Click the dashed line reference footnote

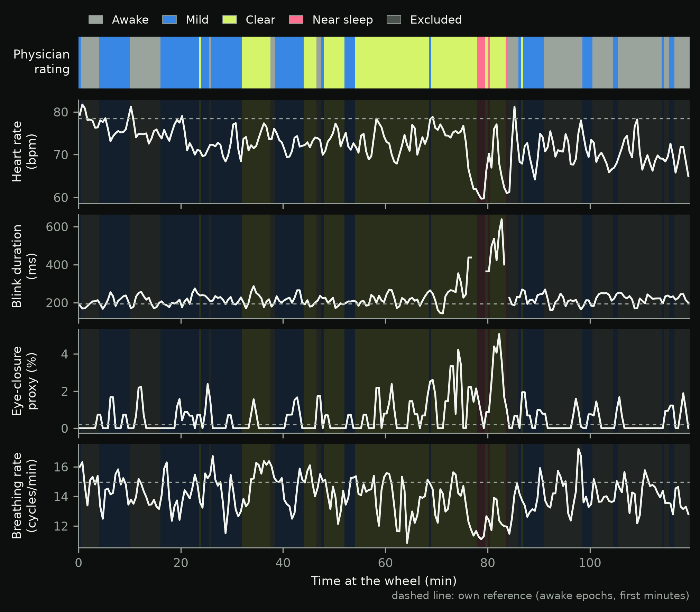click(x=540, y=596)
